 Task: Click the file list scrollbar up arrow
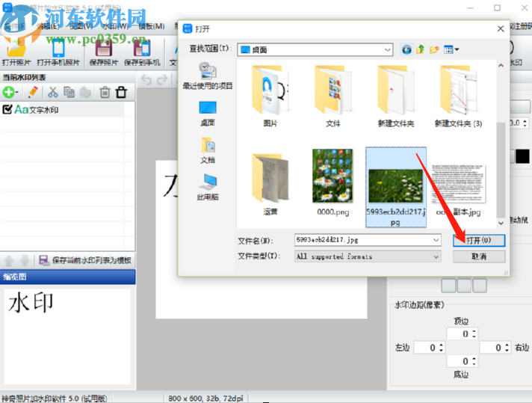[501, 66]
